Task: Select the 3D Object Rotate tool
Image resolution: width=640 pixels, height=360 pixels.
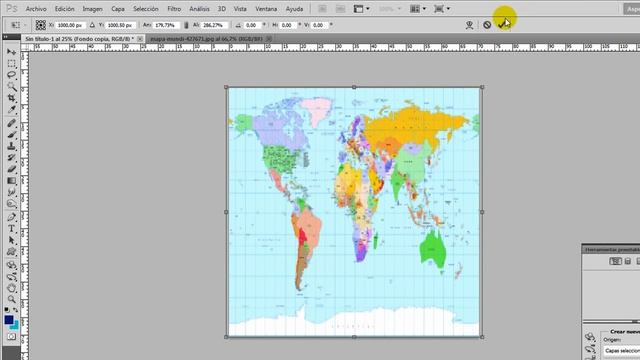Action: click(11, 265)
